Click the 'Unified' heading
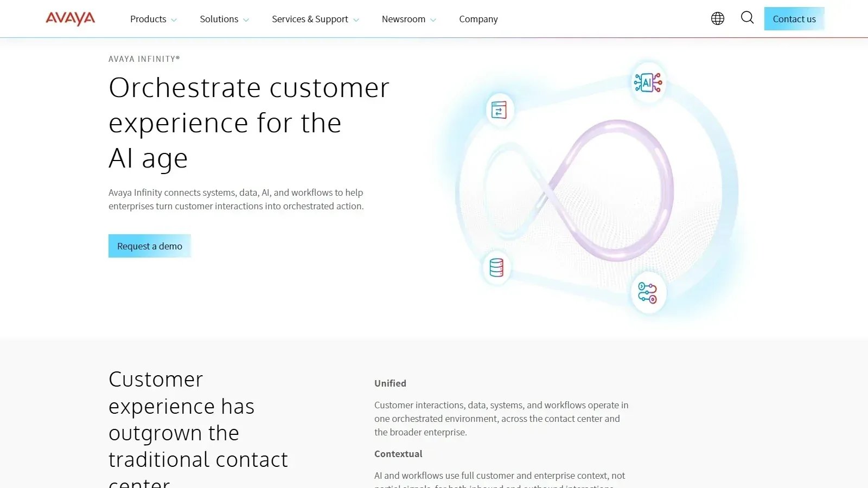 pyautogui.click(x=390, y=383)
